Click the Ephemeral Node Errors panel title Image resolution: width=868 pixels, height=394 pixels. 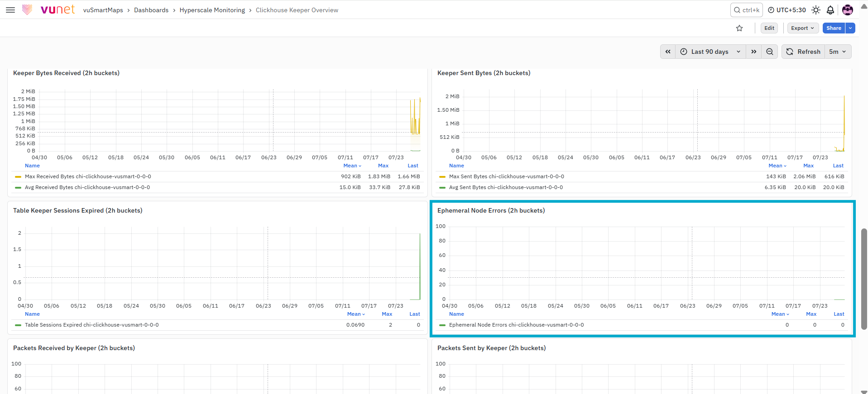coord(491,210)
